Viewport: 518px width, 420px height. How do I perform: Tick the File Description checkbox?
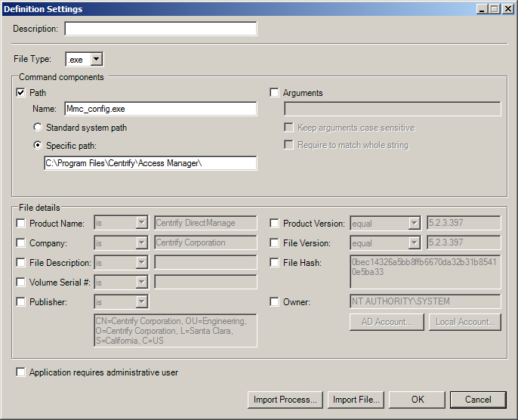(x=21, y=263)
